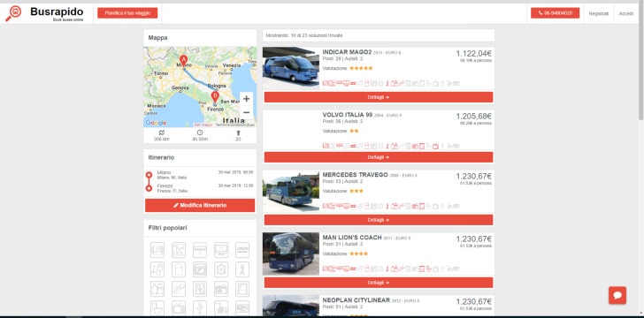Click 'Pianifica il tuo viaggio' button
The width and height of the screenshot is (644, 318).
point(127,13)
